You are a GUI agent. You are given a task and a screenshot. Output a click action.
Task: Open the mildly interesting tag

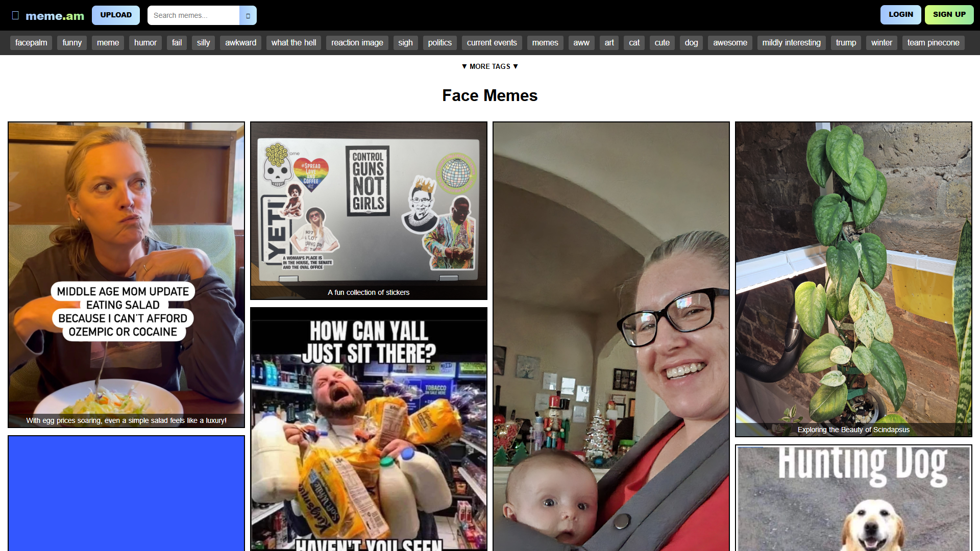click(792, 43)
